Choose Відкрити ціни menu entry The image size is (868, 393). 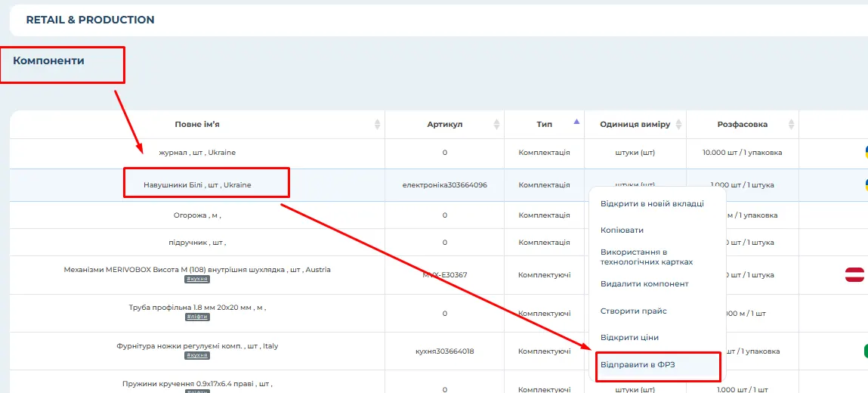[x=629, y=338]
